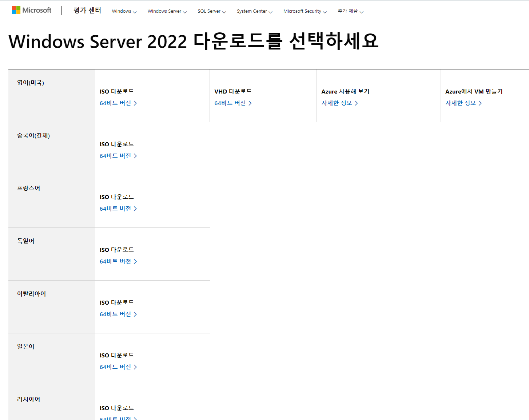Select the 중국어(간체) language label
Image resolution: width=529 pixels, height=420 pixels.
click(x=33, y=135)
